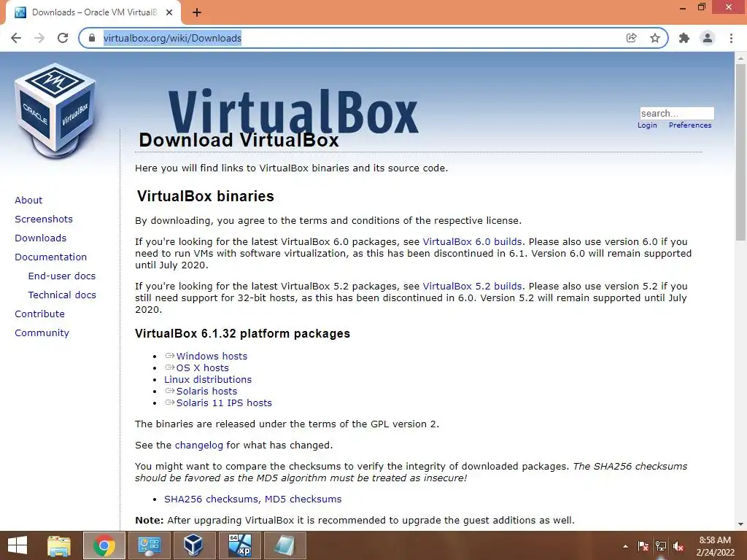This screenshot has width=747, height=560.
Task: Click the network tray icon
Action: click(661, 546)
